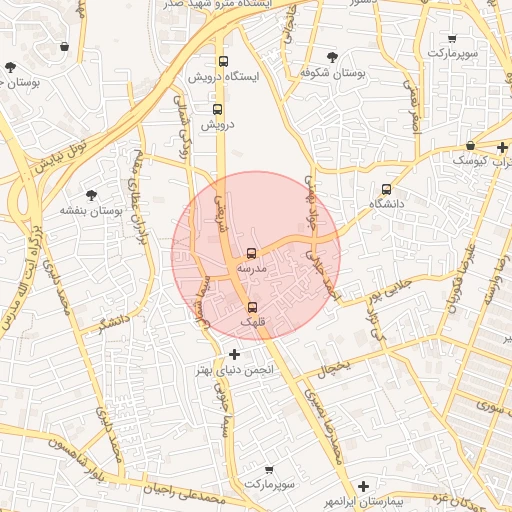The image size is (512, 512).
Task: Click the دانشگاه bus station marker
Action: [x=386, y=190]
